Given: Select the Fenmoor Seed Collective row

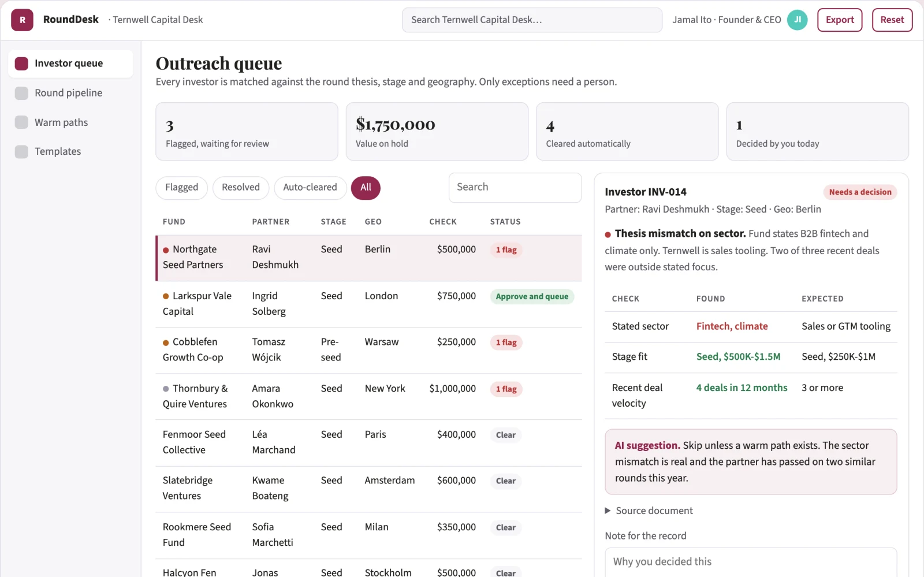Looking at the screenshot, I should (368, 443).
